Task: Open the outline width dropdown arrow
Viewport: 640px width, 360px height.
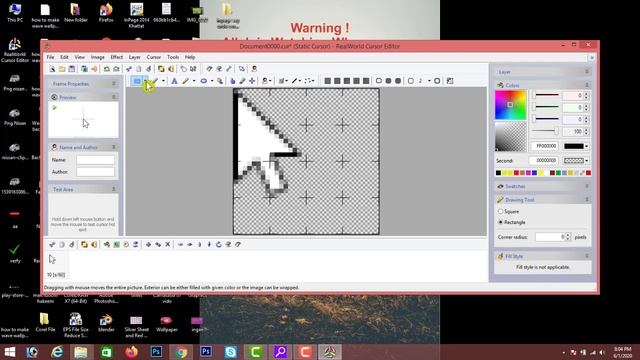Action: tap(429, 81)
